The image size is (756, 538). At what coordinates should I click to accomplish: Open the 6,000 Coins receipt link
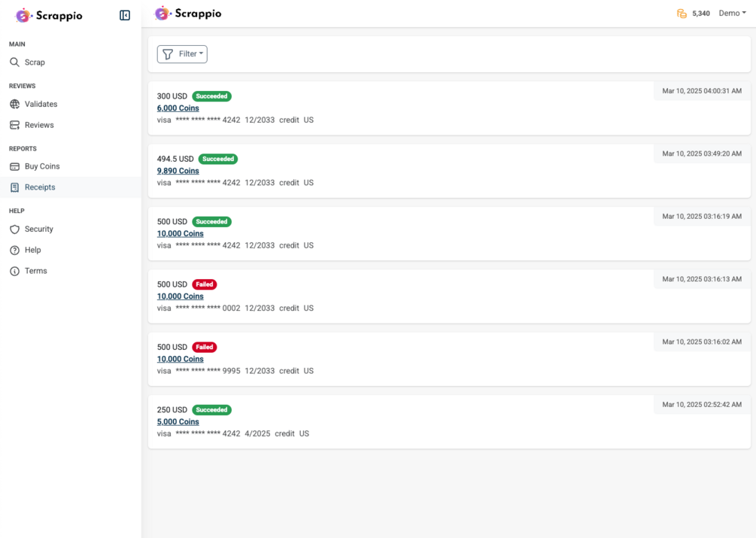click(178, 108)
